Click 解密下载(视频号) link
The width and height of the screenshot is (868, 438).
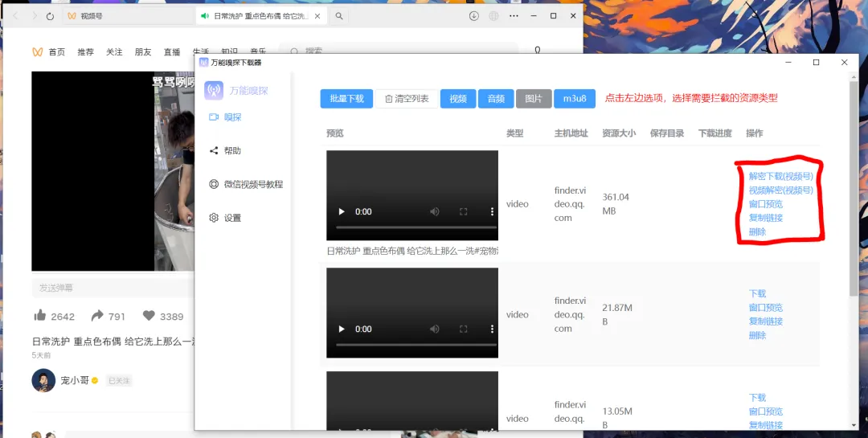[781, 177]
